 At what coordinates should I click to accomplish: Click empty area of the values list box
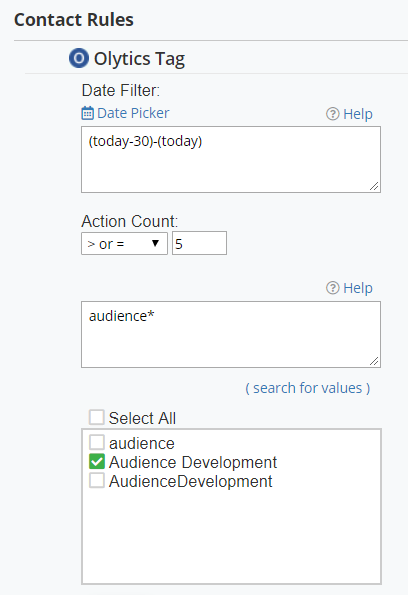[x=232, y=535]
